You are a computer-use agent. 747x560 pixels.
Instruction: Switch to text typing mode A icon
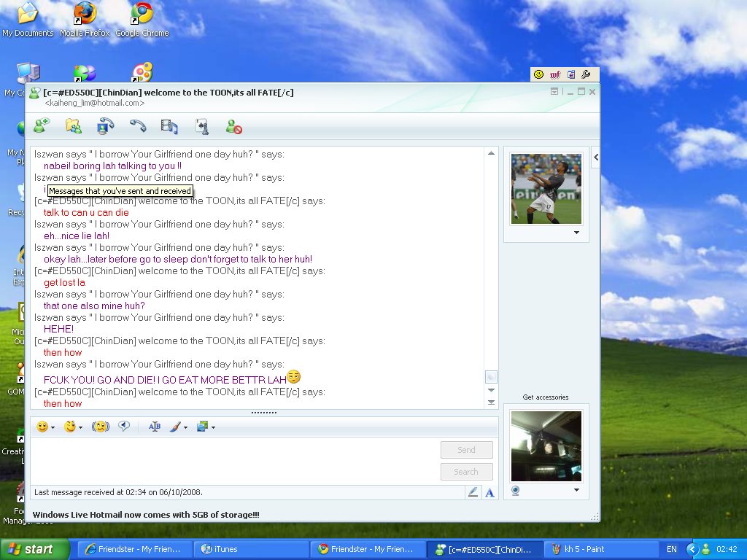(x=489, y=492)
